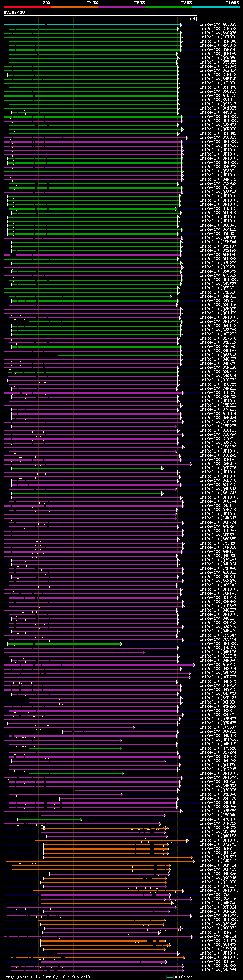Select the label UniRef100_Q8R038
The image size is (243, 980).
coord(218,129)
